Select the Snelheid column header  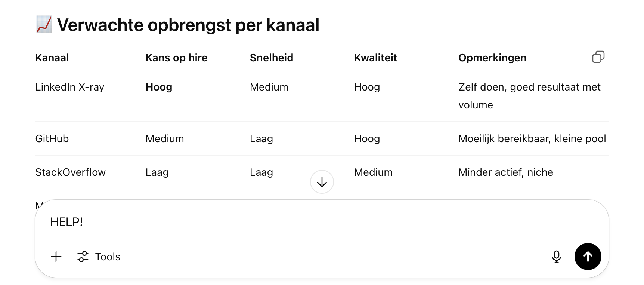point(271,58)
